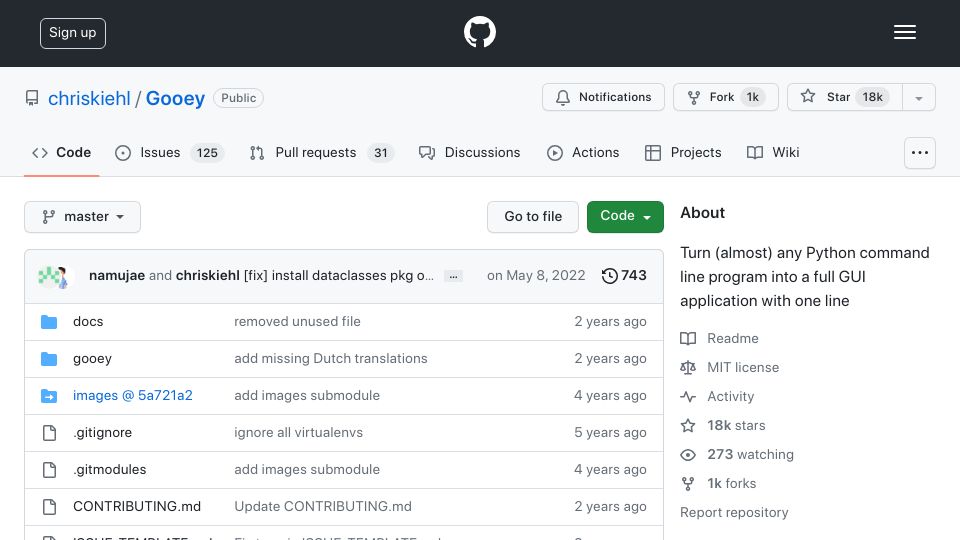
Task: Open the namujae author link
Action: [117, 276]
